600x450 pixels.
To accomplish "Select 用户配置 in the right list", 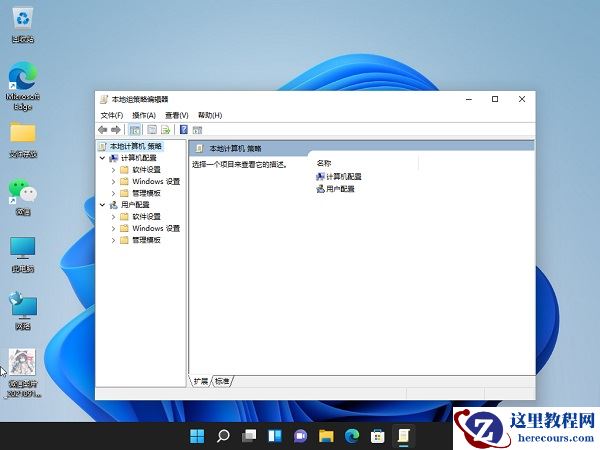I will (x=336, y=189).
